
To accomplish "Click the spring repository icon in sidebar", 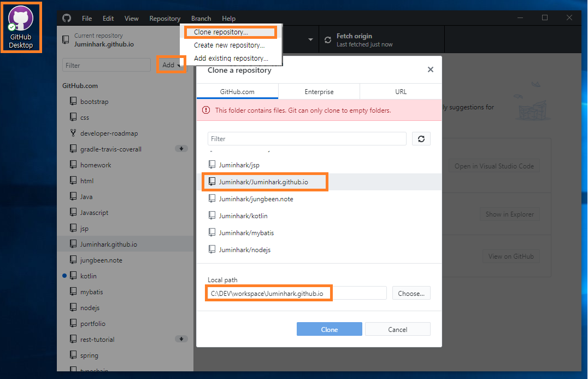I will tap(73, 354).
